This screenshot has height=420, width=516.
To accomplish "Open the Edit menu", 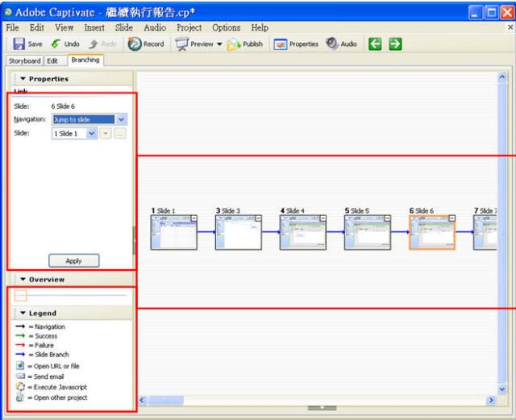I will (x=37, y=27).
